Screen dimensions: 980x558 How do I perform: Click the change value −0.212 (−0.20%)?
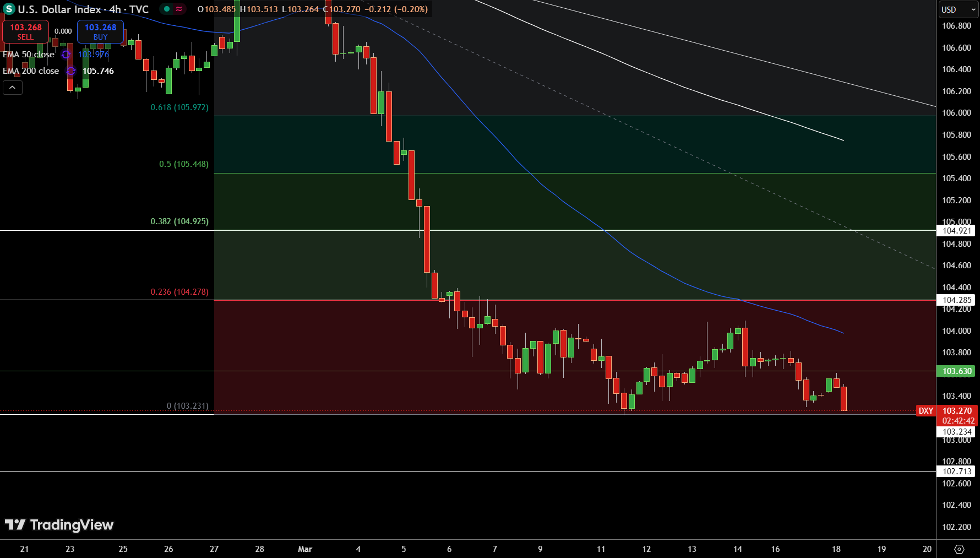point(396,9)
